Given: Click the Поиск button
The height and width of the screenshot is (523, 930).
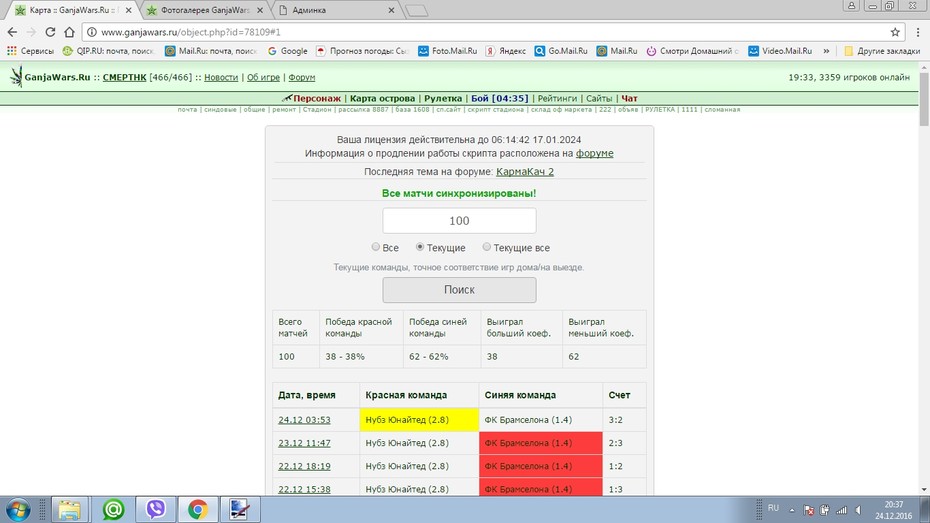Looking at the screenshot, I should tap(459, 290).
